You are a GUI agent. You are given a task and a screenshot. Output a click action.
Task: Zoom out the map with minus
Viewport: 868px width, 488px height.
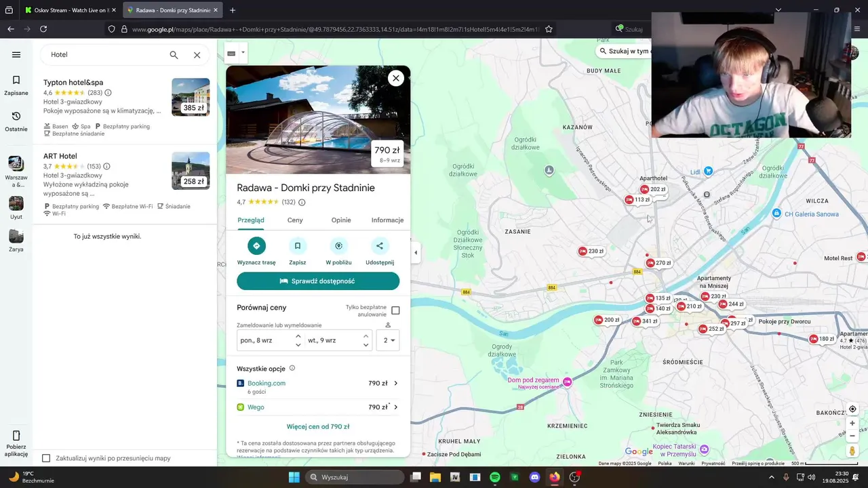tap(852, 436)
